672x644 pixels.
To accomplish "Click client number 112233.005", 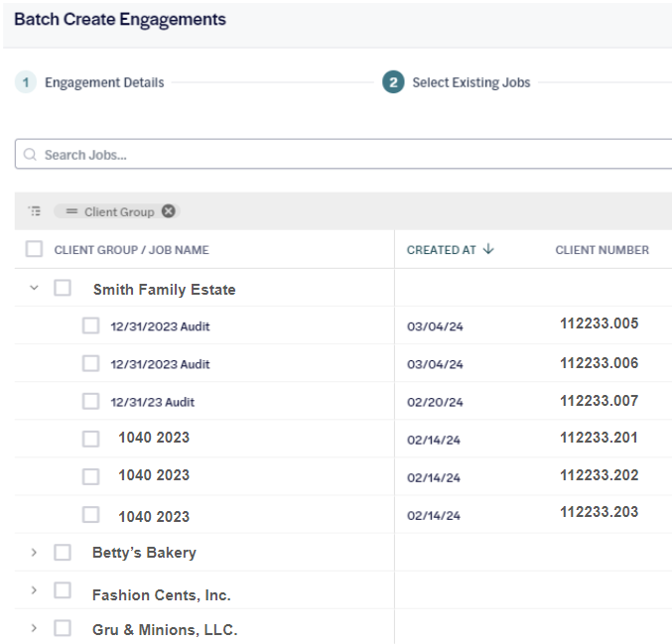I will pyautogui.click(x=599, y=323).
